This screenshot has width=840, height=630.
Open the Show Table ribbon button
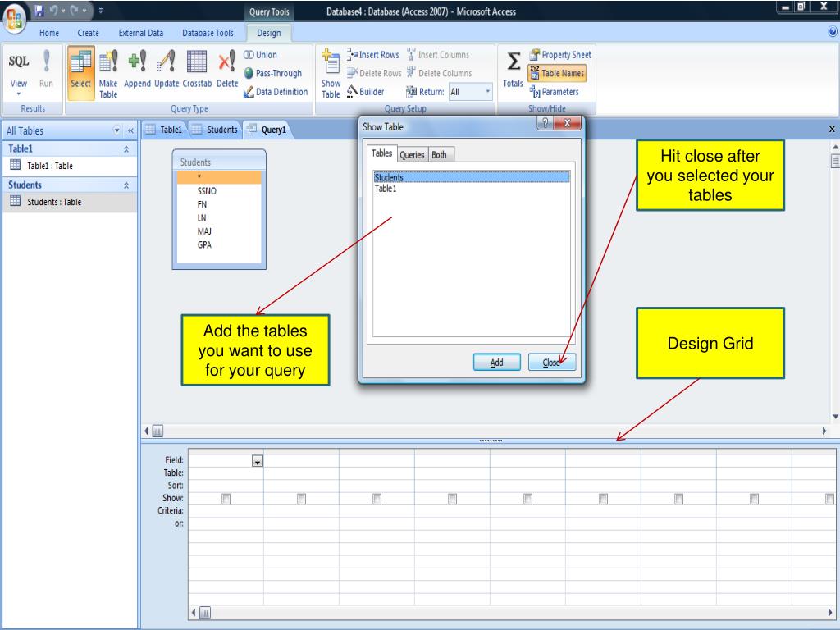(331, 74)
